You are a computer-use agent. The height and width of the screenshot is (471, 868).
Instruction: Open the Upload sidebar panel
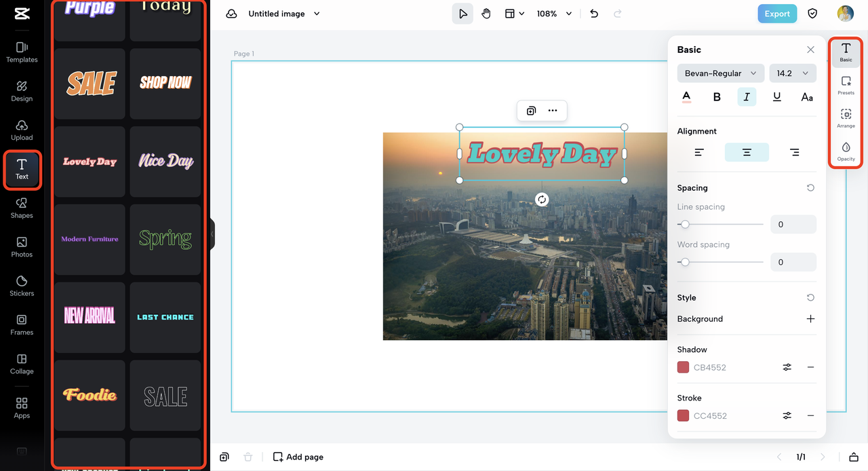tap(22, 130)
